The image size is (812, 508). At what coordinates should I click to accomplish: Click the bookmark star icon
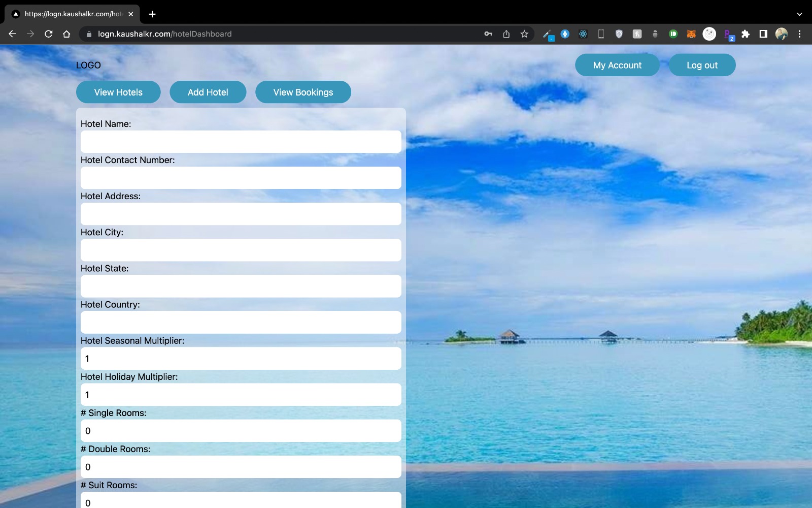tap(524, 34)
